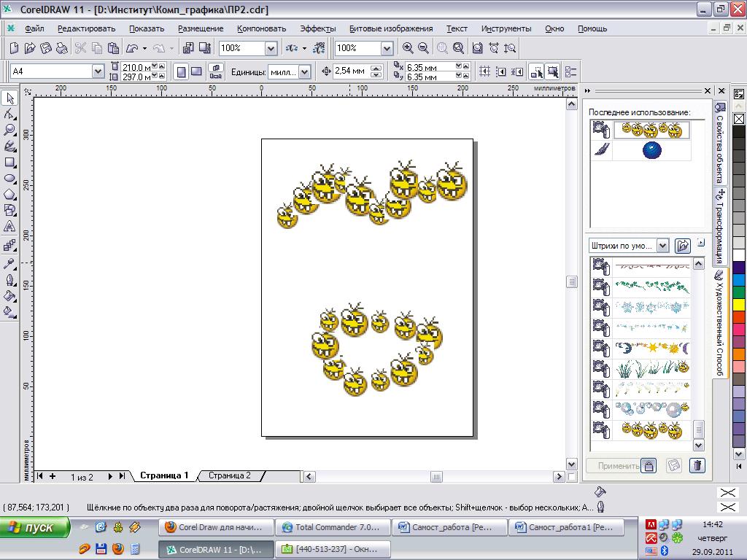Open the first 100% zoom dropdown
The image size is (747, 560).
click(271, 48)
